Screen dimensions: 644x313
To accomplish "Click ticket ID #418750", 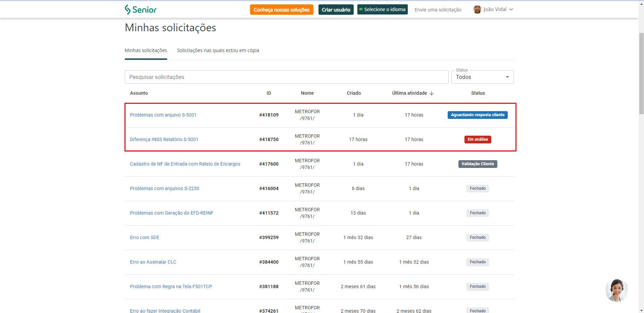I will (269, 139).
